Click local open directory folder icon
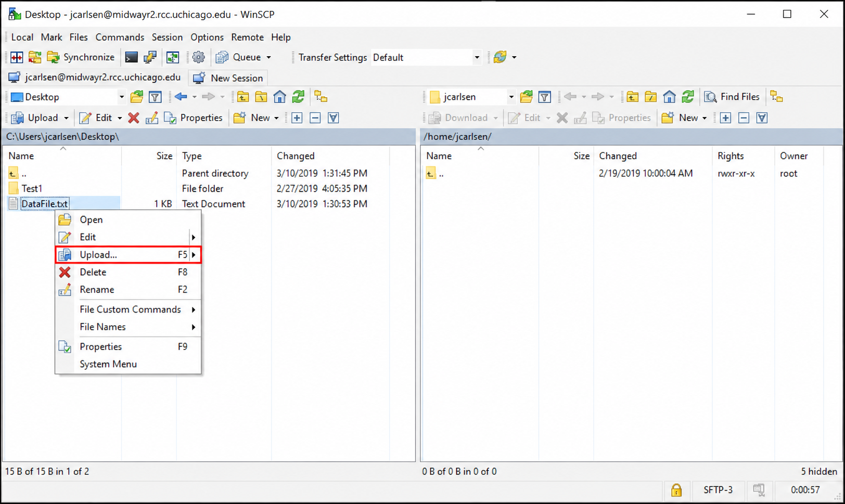845x504 pixels. click(137, 97)
